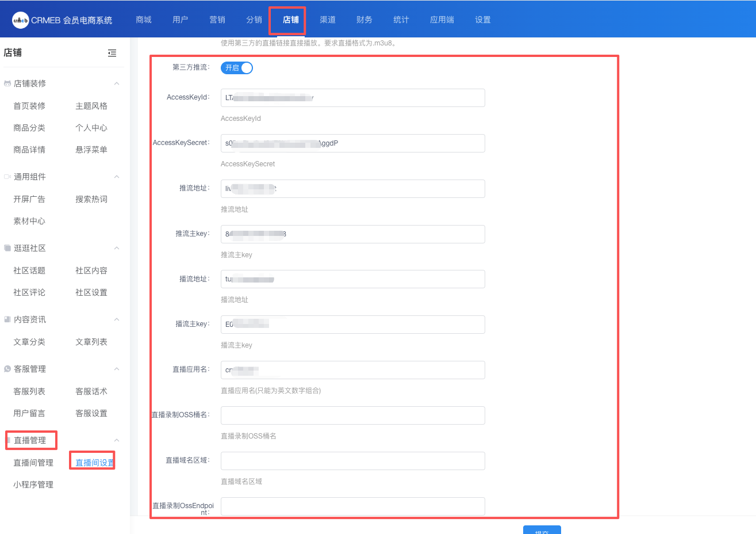
Task: Click the CRMEB logo icon
Action: click(21, 20)
